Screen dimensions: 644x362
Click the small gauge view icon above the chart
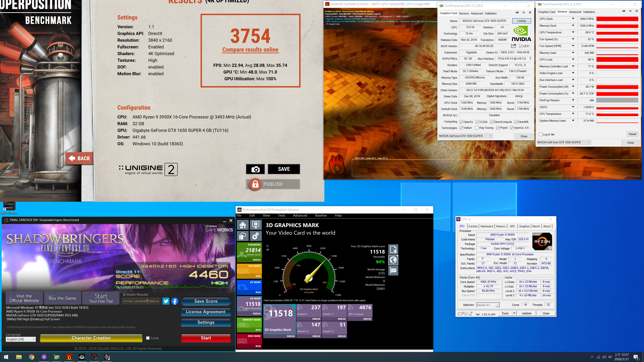[x=267, y=246]
